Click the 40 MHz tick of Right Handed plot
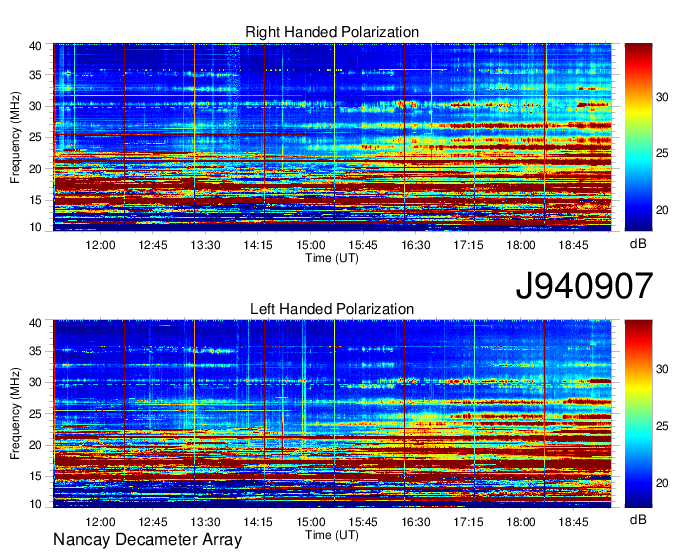The width and height of the screenshot is (680, 552). point(35,46)
